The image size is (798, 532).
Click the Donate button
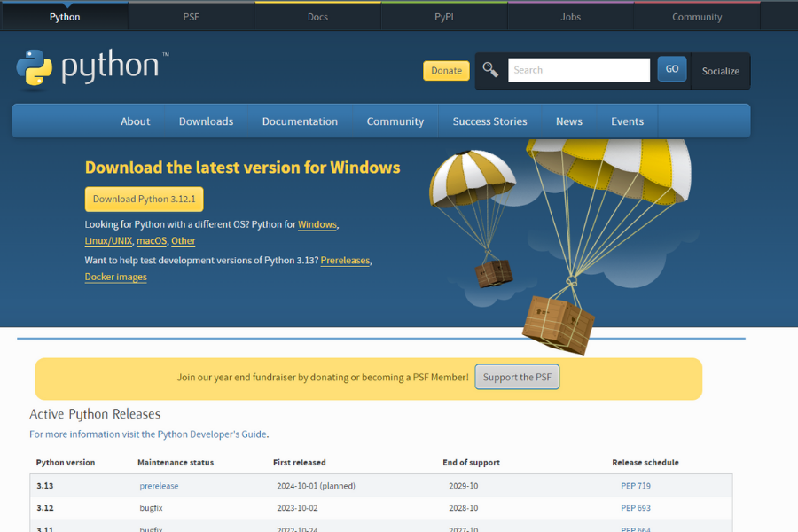[x=446, y=70]
